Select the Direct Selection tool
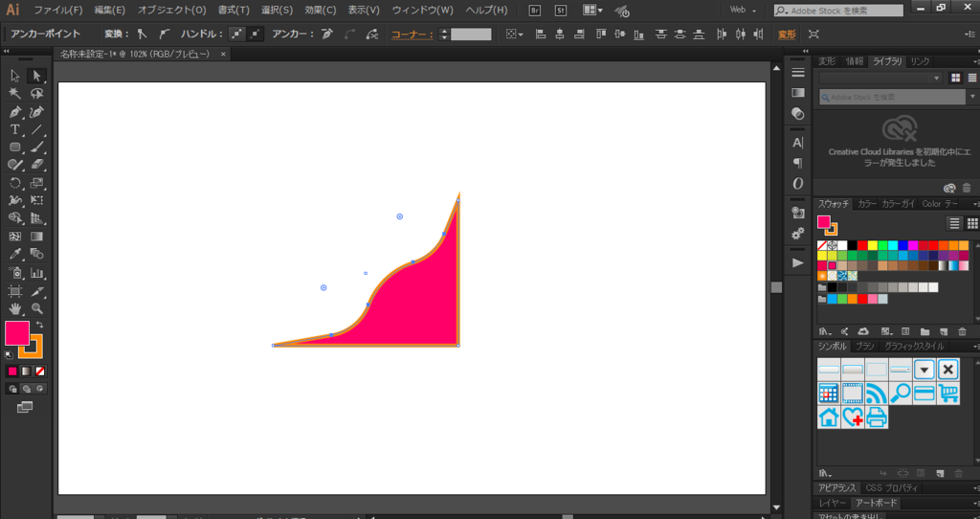 pos(37,76)
